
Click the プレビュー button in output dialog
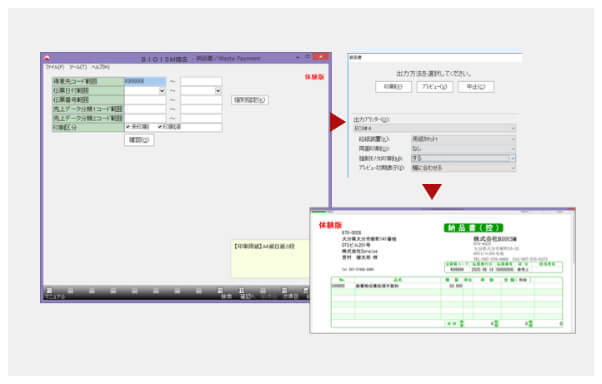click(435, 87)
